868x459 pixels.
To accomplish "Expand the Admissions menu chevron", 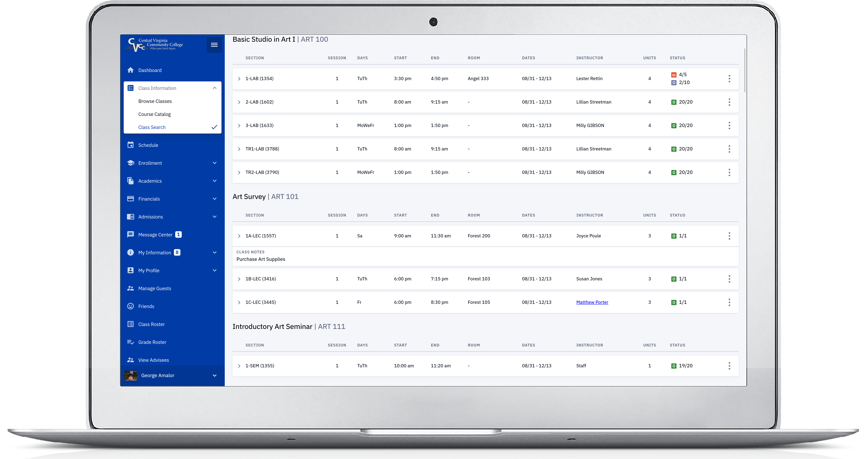I will 214,217.
